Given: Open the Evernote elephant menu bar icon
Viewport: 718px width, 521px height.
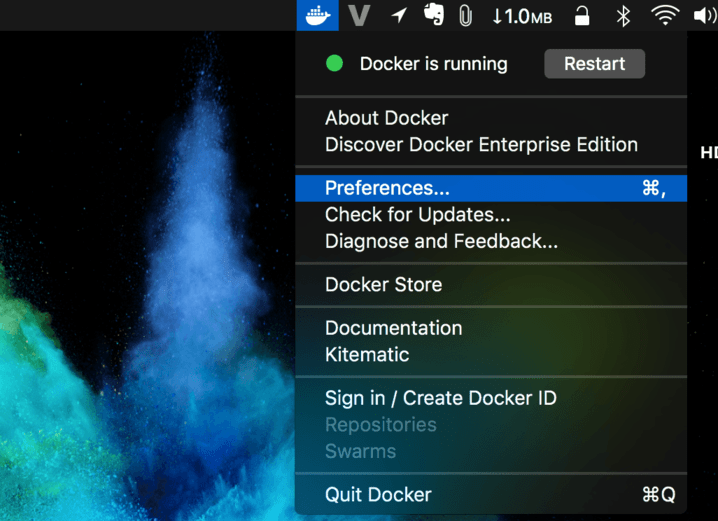Looking at the screenshot, I should coord(434,14).
